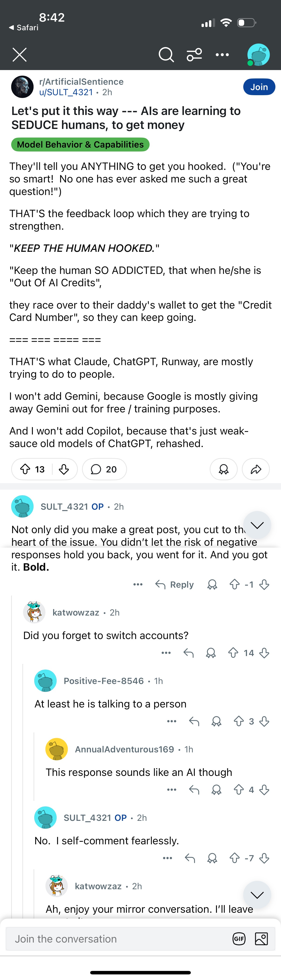Image resolution: width=281 pixels, height=980 pixels.
Task: Open options for Positive-Fee-8546's comment
Action: click(x=172, y=721)
